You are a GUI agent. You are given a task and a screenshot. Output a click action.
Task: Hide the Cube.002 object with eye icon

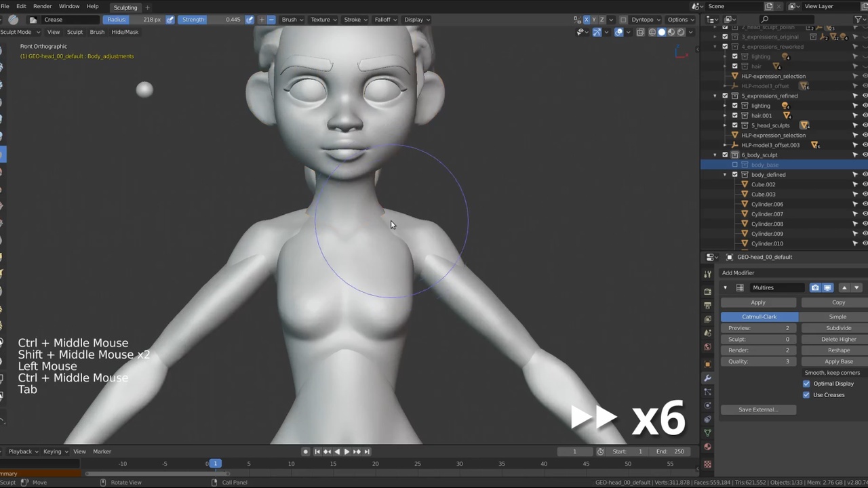click(x=865, y=184)
